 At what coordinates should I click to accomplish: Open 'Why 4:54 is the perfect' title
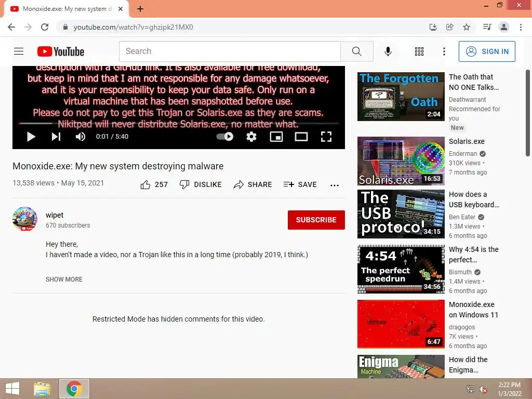point(474,255)
